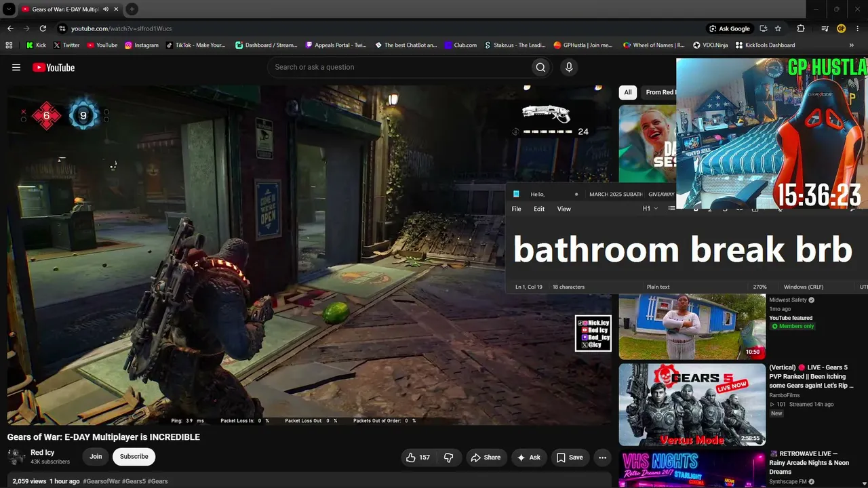
Task: Open the Instagram bookmark
Action: point(141,45)
